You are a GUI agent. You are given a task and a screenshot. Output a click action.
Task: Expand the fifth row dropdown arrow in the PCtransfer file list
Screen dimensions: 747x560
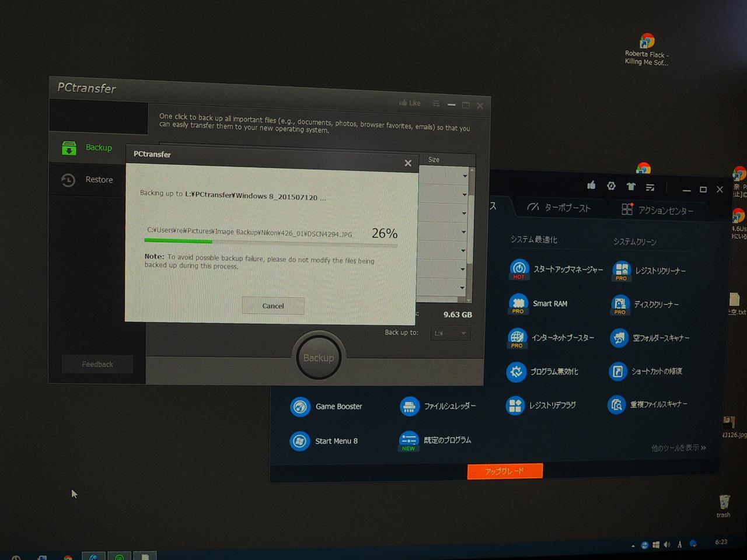pyautogui.click(x=465, y=251)
